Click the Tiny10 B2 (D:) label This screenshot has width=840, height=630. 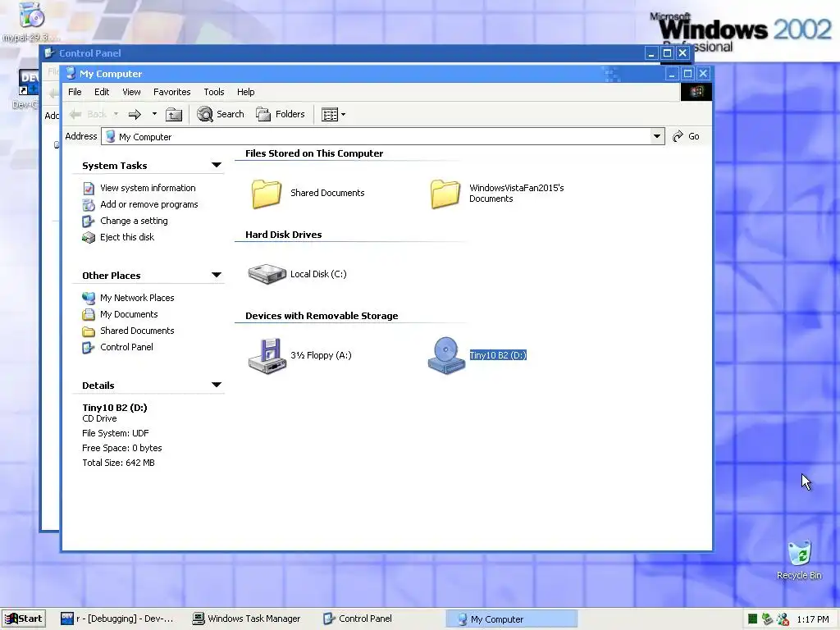pyautogui.click(x=498, y=354)
